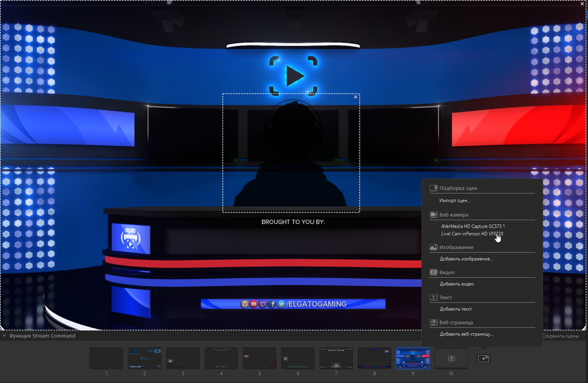Choose Добавить веб-страницу... menu entry
The height and width of the screenshot is (383, 588).
point(466,334)
